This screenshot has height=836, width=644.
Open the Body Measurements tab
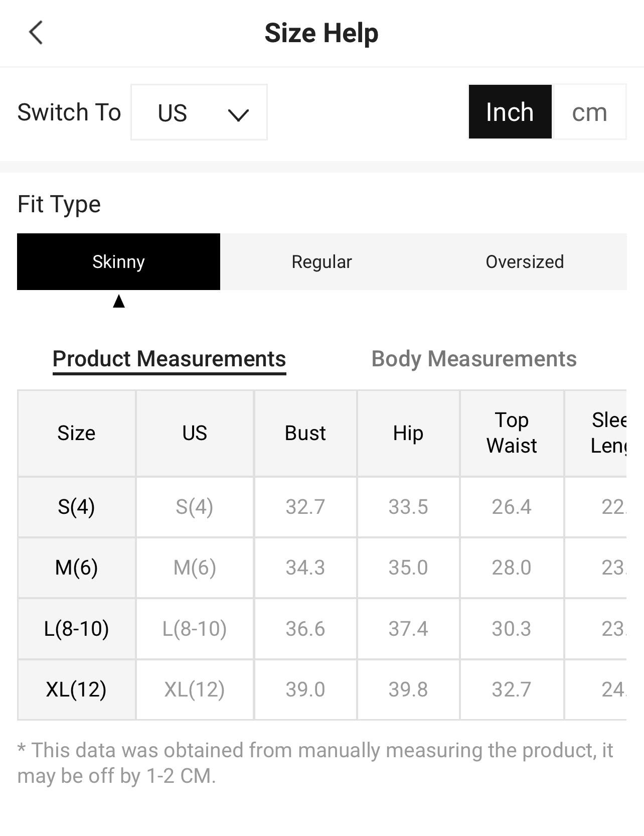pyautogui.click(x=474, y=359)
